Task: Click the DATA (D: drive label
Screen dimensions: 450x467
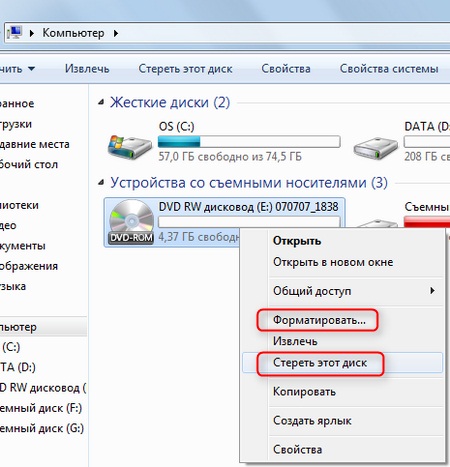Action: click(x=427, y=126)
